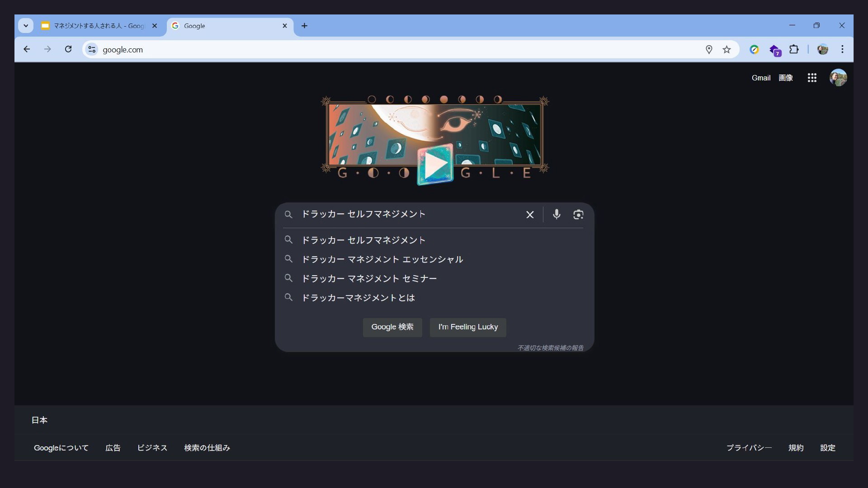
Task: Report inappropriate suggestions 不適切な検索候補の報告
Action: pos(550,348)
